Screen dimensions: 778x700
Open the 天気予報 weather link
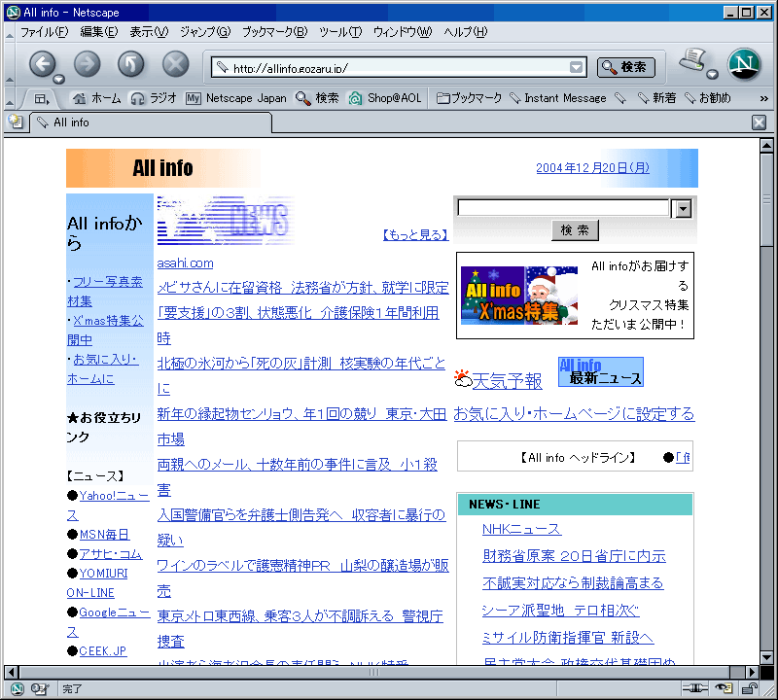(507, 381)
